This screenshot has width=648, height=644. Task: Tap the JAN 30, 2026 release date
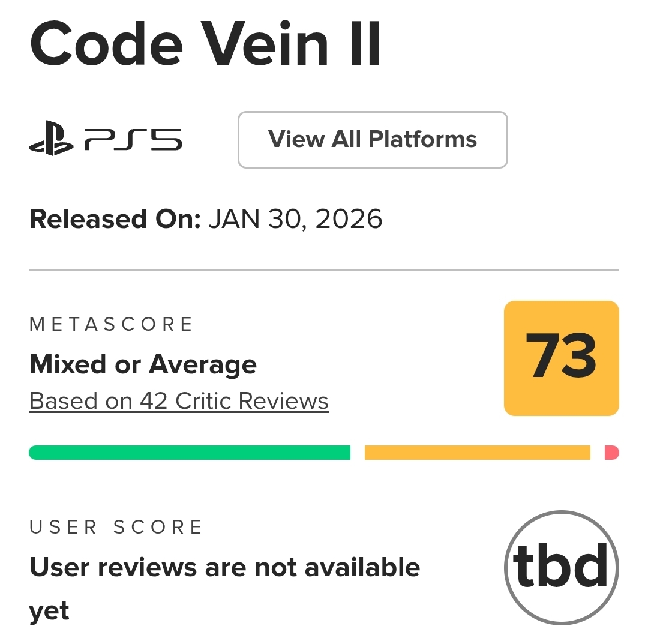[x=295, y=219]
